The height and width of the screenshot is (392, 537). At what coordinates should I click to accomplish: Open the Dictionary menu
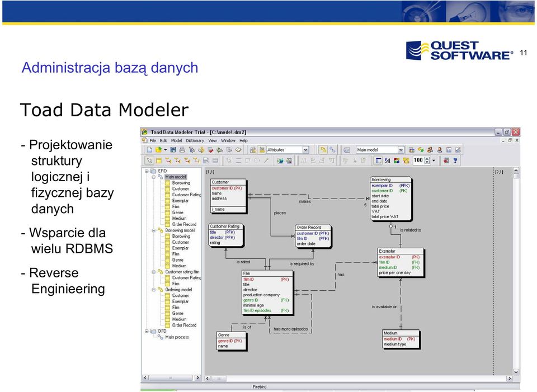point(195,141)
